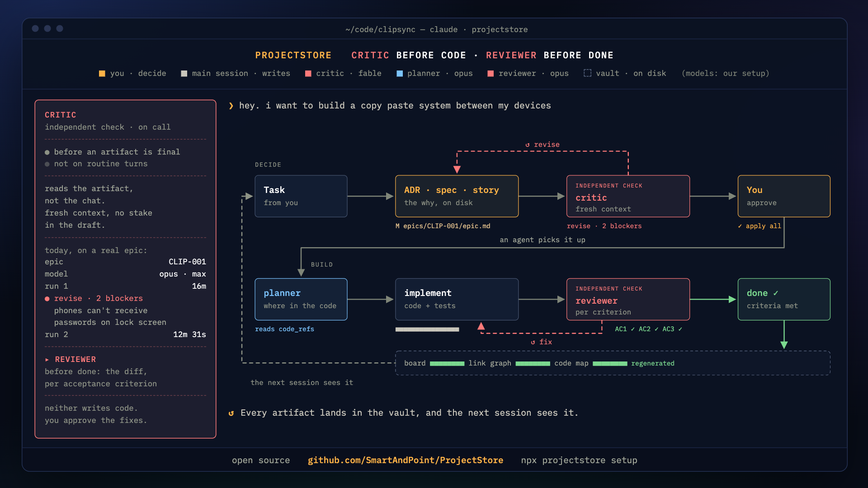868x488 pixels.
Task: Click the progress bar under implement box
Action: (x=427, y=330)
